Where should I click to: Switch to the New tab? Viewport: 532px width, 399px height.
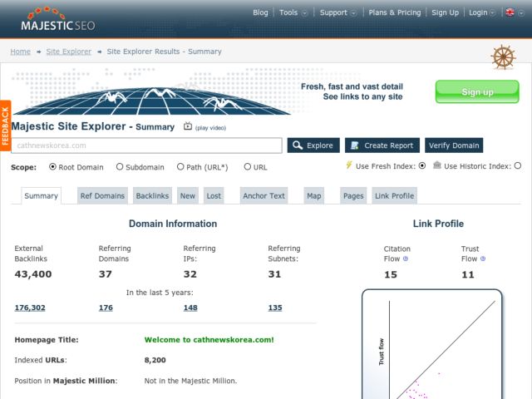coord(188,196)
